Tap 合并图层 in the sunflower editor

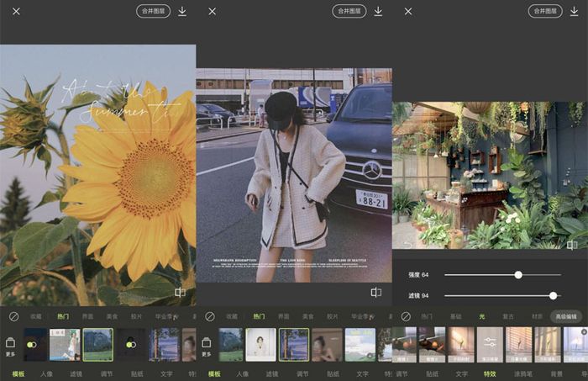click(154, 11)
